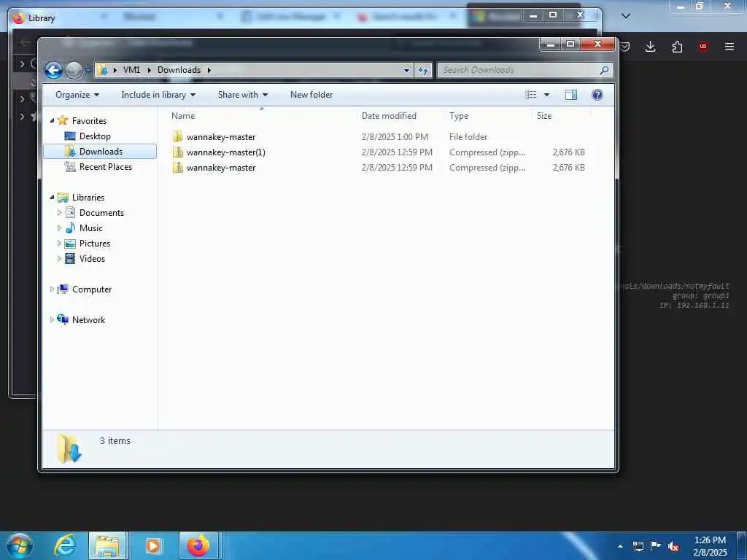
Task: Collapse the Libraries group
Action: [x=52, y=197]
